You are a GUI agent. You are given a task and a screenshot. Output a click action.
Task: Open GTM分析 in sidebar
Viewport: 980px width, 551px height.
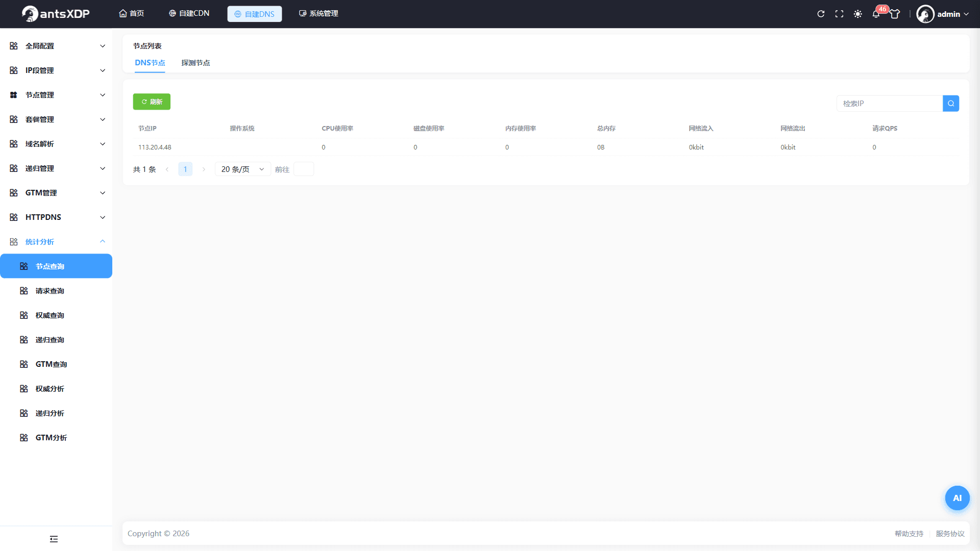[x=56, y=438]
